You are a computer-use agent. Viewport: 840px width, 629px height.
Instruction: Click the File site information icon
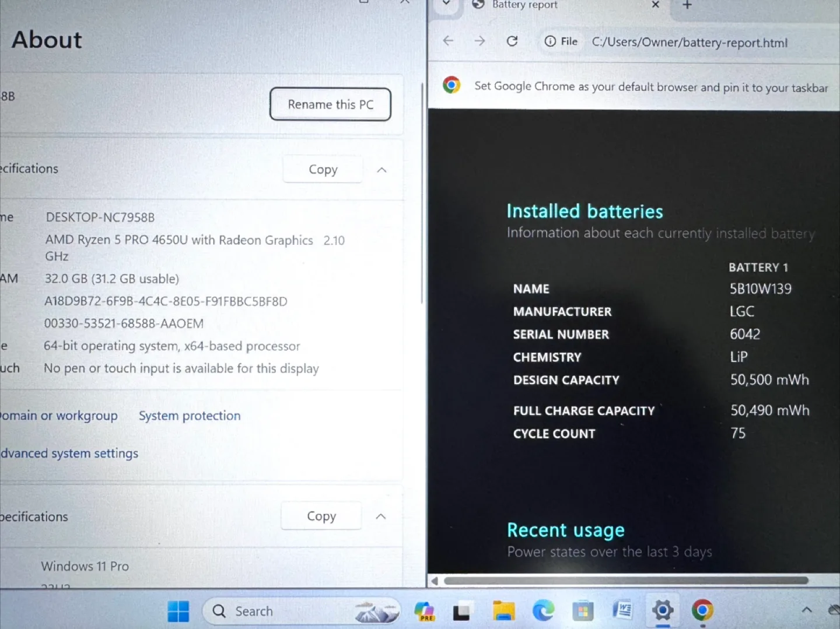click(549, 41)
